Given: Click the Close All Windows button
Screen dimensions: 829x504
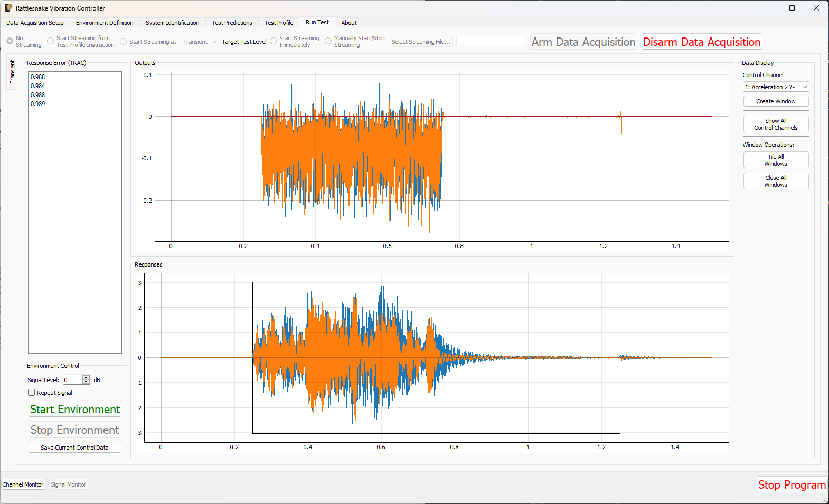Looking at the screenshot, I should click(776, 181).
